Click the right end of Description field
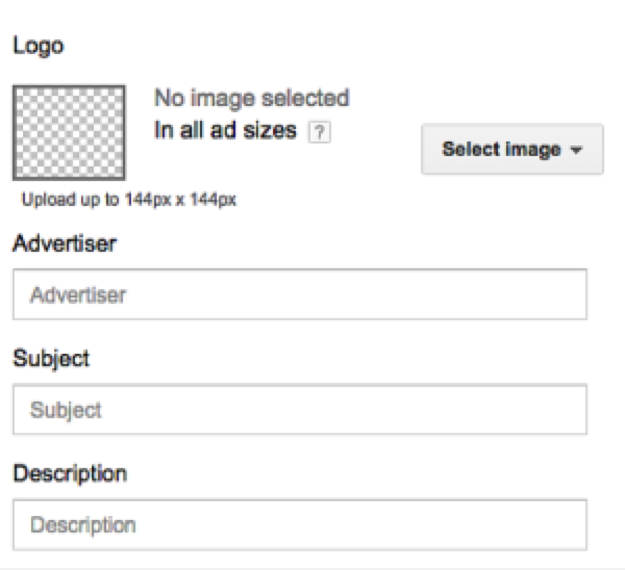This screenshot has width=625, height=570. click(570, 524)
